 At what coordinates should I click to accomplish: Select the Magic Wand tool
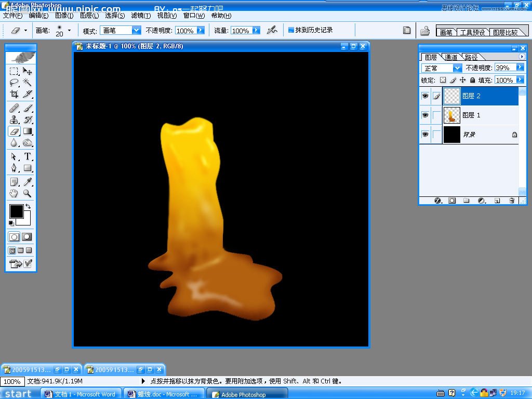coord(28,83)
